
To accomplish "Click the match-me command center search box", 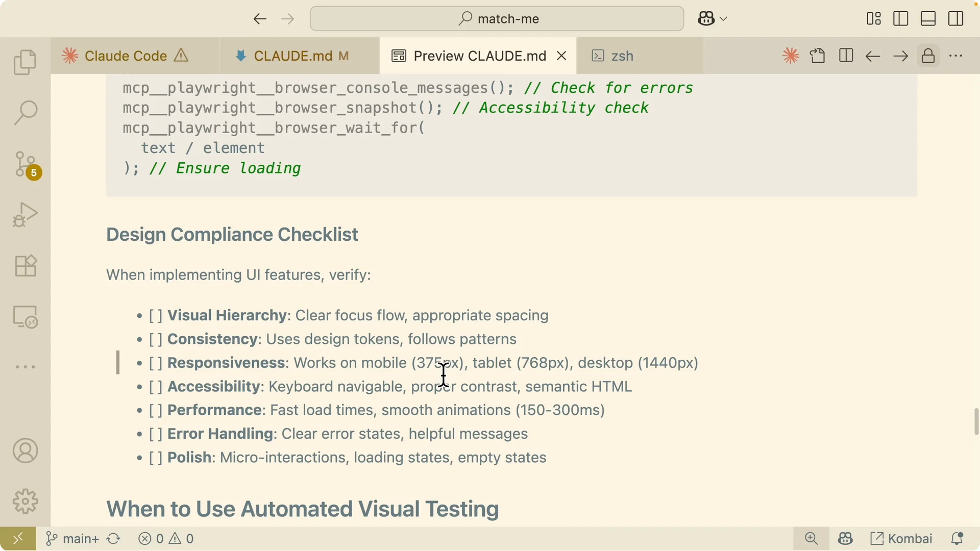I will pos(497,19).
